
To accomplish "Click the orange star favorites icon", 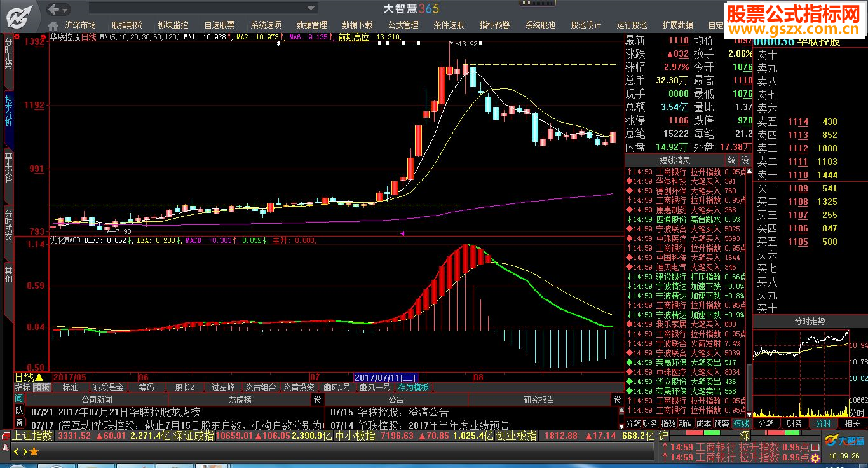I will click(x=34, y=451).
